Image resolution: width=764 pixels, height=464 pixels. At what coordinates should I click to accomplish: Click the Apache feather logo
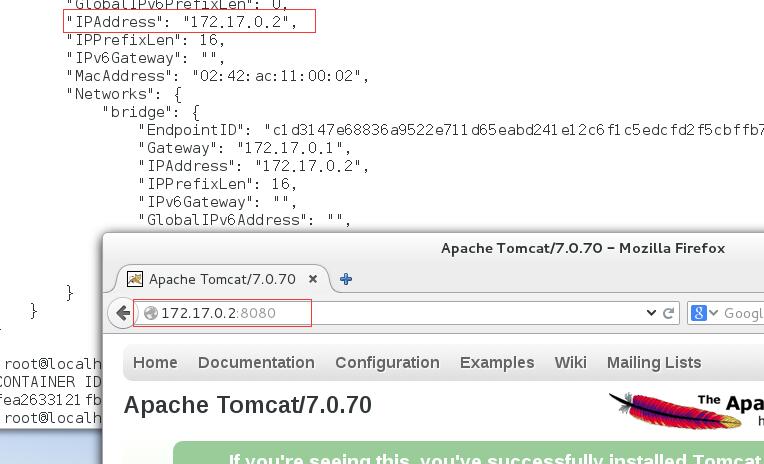point(686,410)
